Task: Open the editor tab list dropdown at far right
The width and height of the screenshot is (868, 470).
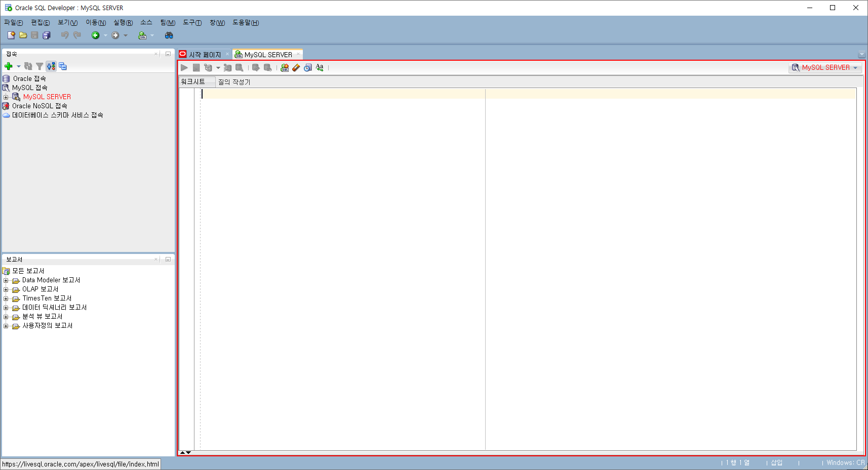Action: (861, 55)
